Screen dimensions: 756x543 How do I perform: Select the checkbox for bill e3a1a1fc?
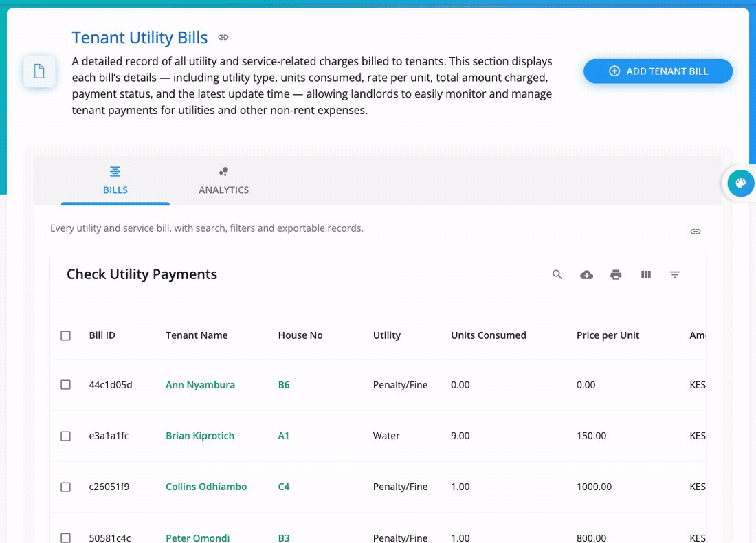[x=65, y=436]
